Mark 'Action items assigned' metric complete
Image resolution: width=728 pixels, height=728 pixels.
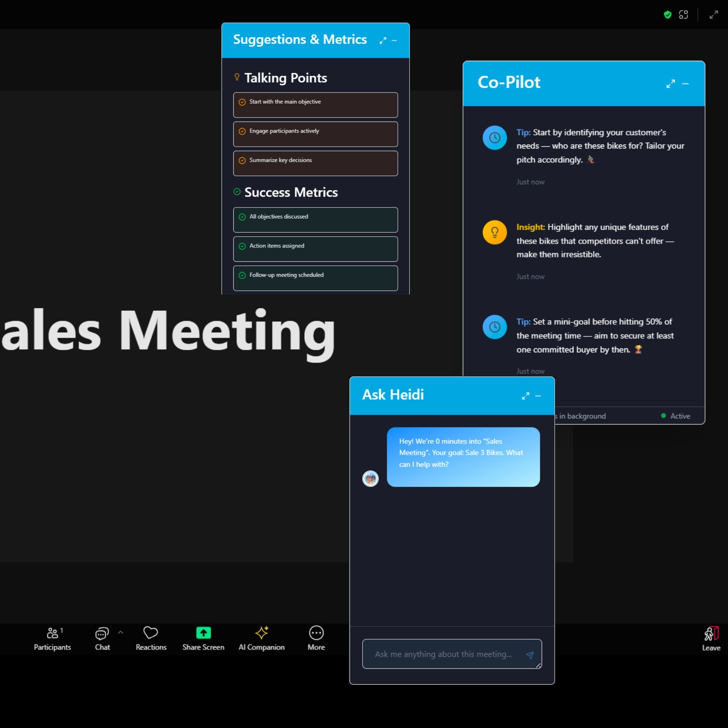(242, 246)
